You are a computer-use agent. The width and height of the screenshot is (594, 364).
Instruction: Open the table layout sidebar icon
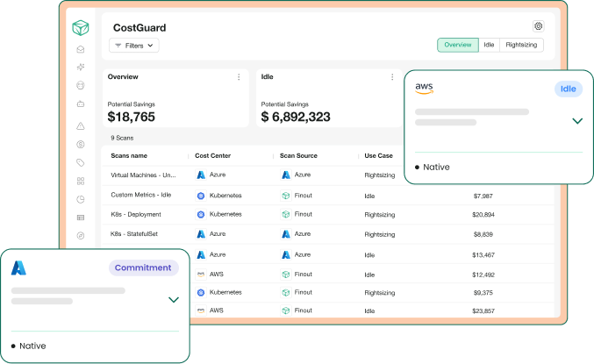(81, 218)
